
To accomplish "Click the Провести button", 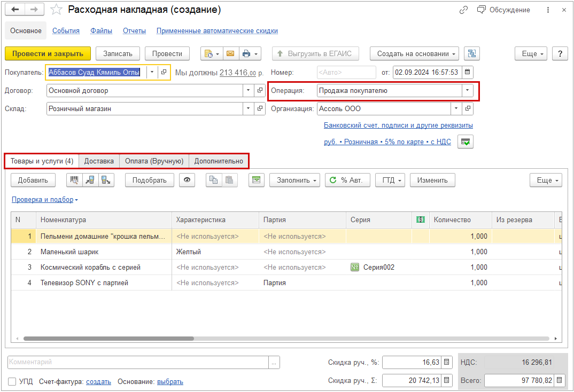I will click(x=167, y=54).
